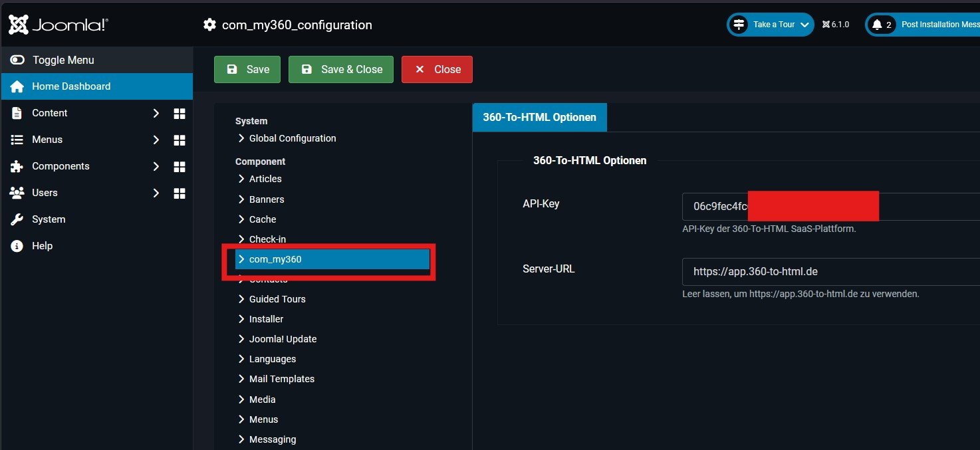Viewport: 980px width, 450px height.
Task: Click the house icon on Home Dashboard
Action: coord(17,86)
